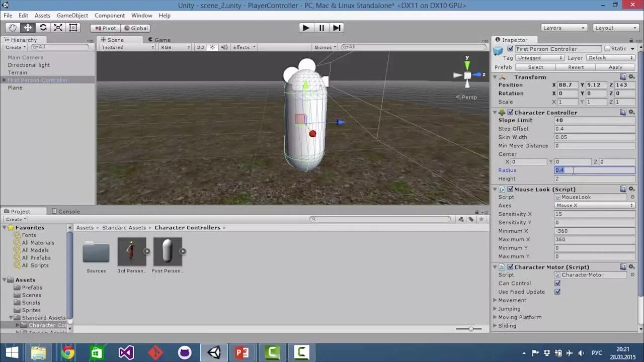The width and height of the screenshot is (644, 362).
Task: Toggle 2D scene view mode
Action: click(200, 47)
